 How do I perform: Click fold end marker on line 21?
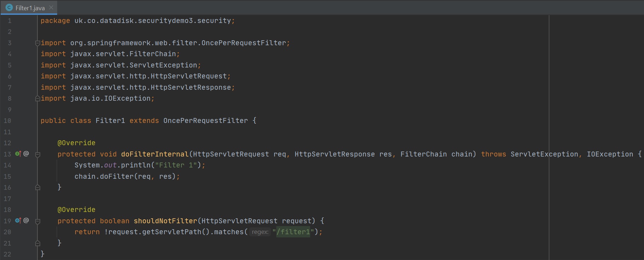coord(37,243)
